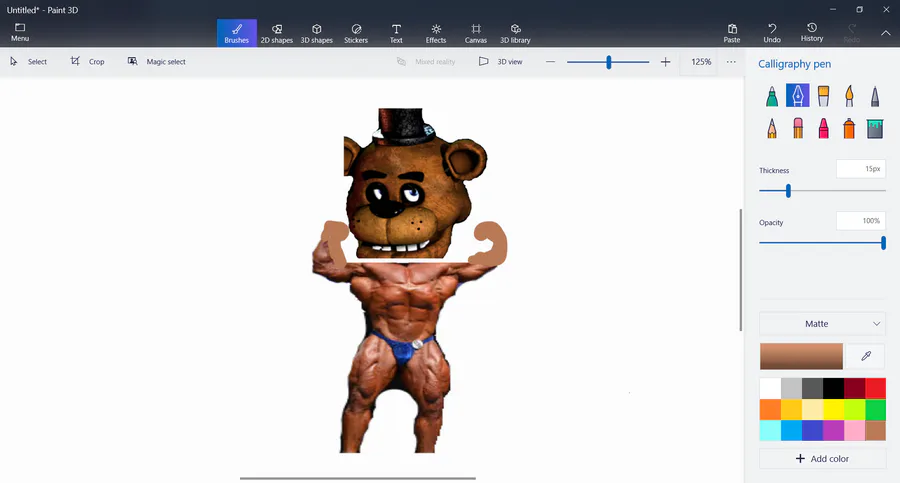Click the Paste button
Screen dimensions: 900x483
click(x=732, y=33)
